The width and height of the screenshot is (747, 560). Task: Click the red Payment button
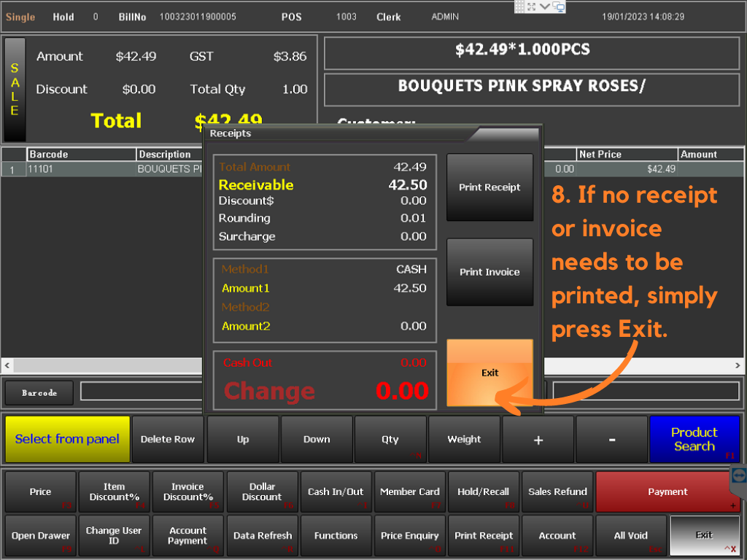point(667,491)
